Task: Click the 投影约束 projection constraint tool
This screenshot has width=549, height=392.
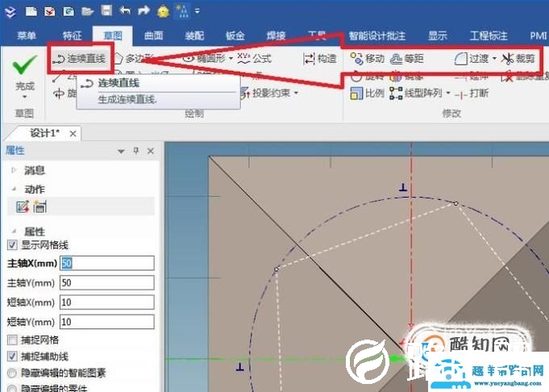Action: click(x=266, y=93)
